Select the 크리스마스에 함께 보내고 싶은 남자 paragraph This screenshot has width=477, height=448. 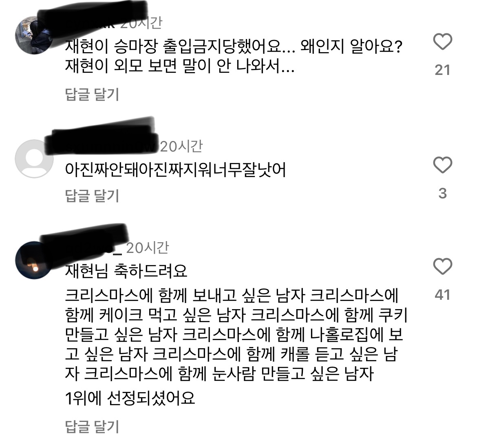point(236,334)
